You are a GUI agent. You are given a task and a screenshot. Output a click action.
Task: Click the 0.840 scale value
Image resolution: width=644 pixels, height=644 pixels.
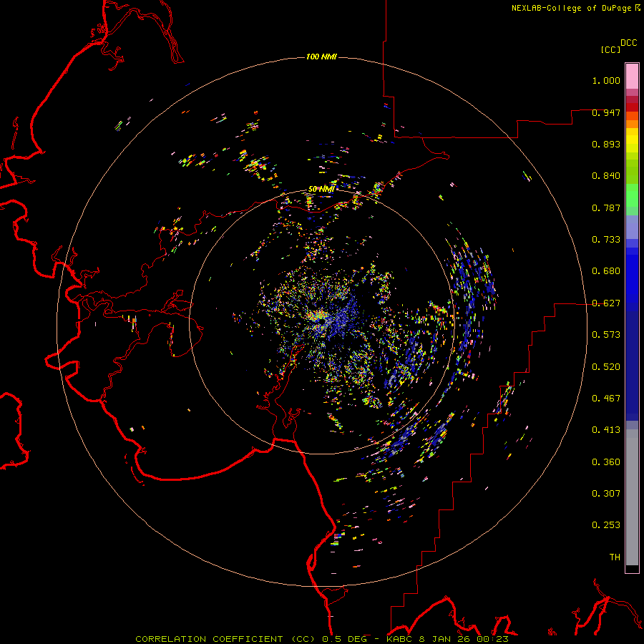click(x=606, y=176)
